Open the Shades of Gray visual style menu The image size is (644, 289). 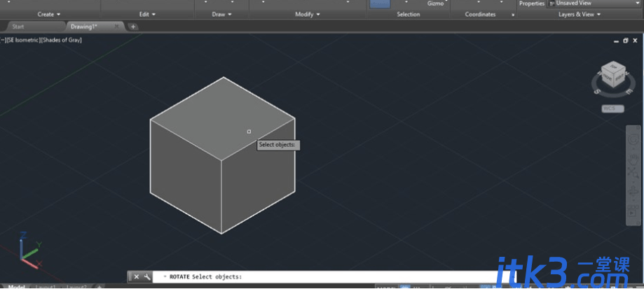(x=61, y=40)
